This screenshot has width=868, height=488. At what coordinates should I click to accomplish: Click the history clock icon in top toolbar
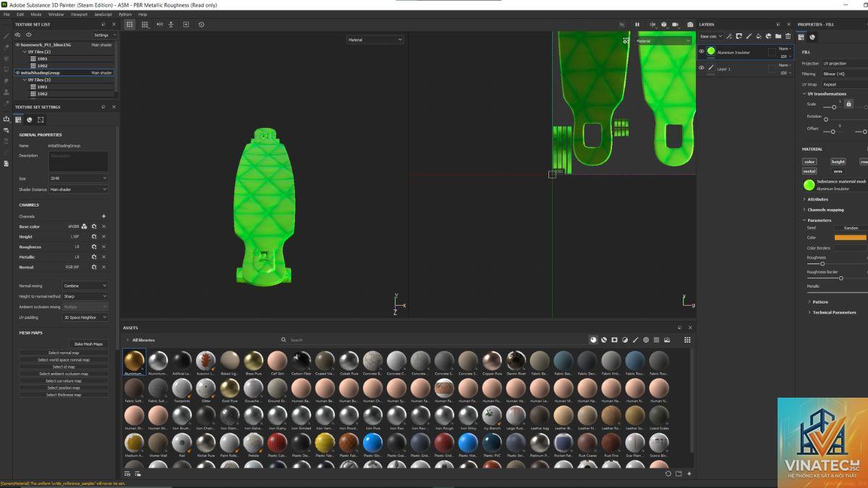point(201,25)
